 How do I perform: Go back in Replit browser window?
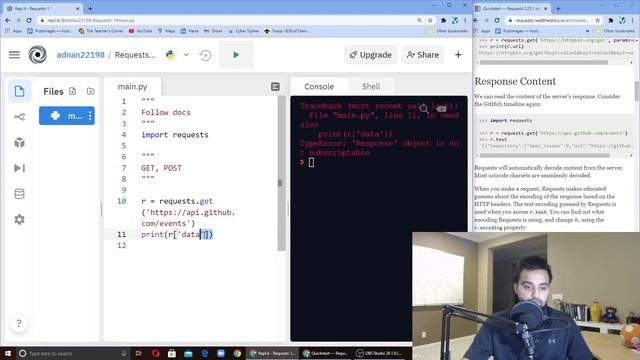(8, 20)
